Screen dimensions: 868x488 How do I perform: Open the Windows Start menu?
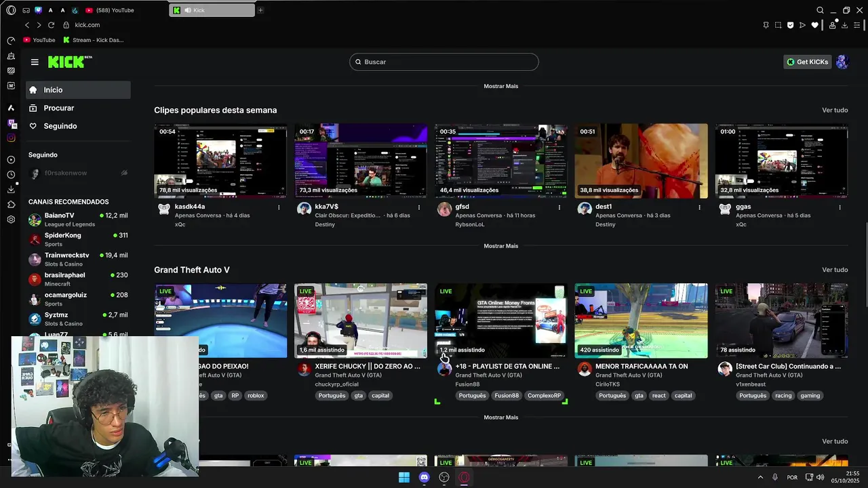(404, 477)
